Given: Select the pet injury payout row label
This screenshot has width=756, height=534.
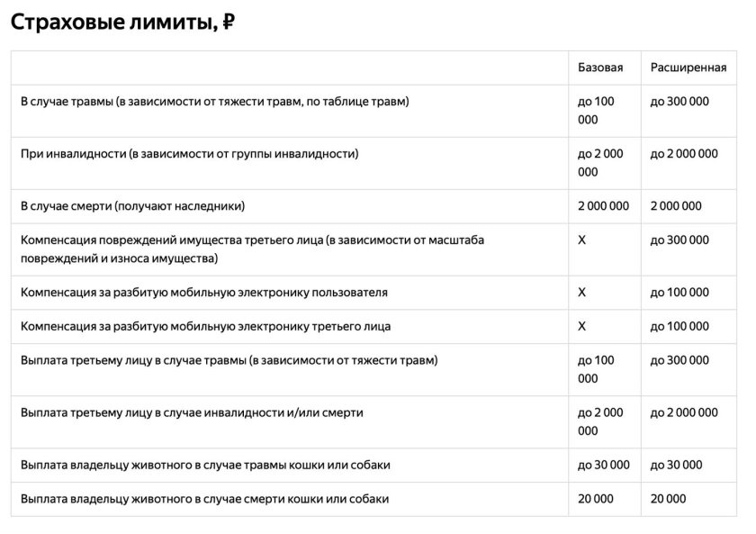Looking at the screenshot, I should tap(205, 466).
